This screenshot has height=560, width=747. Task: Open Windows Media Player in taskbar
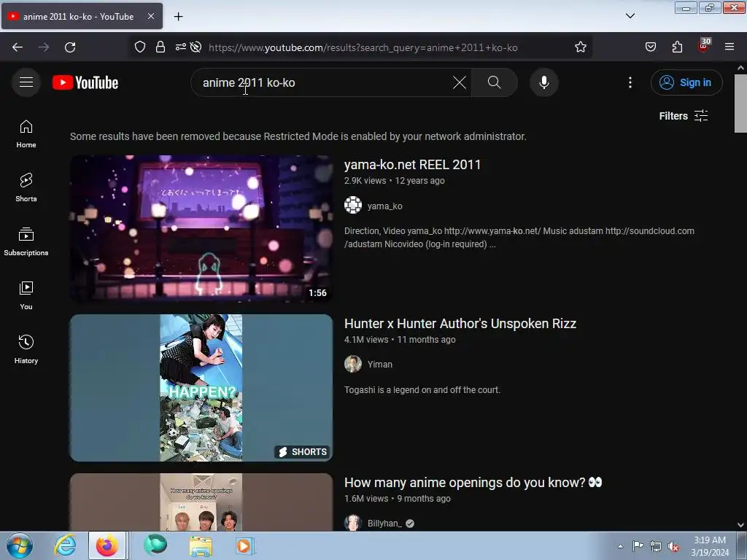244,545
